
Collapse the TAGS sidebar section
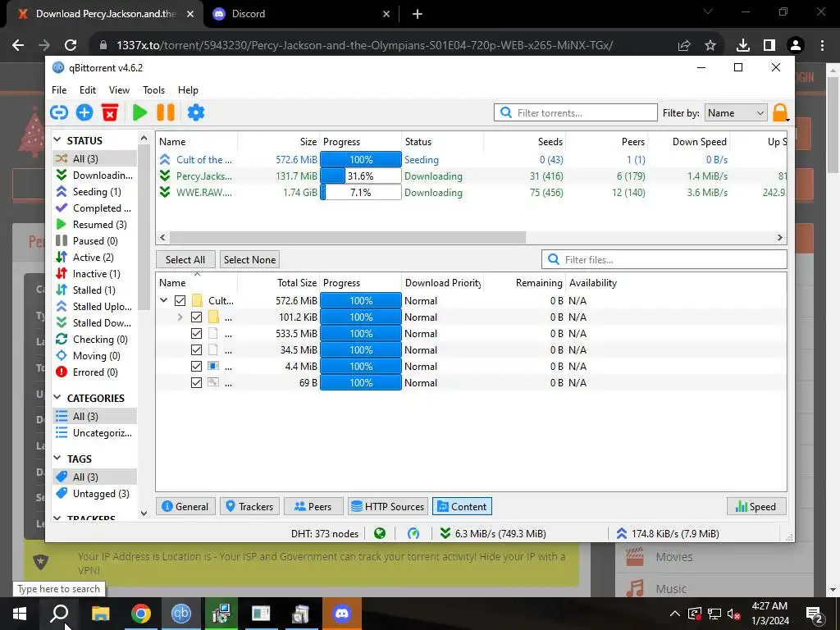coord(57,458)
